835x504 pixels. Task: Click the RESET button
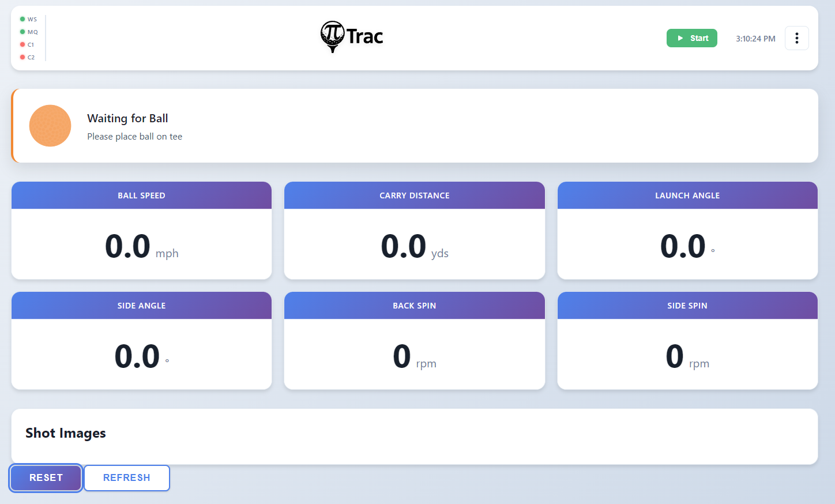click(x=46, y=477)
